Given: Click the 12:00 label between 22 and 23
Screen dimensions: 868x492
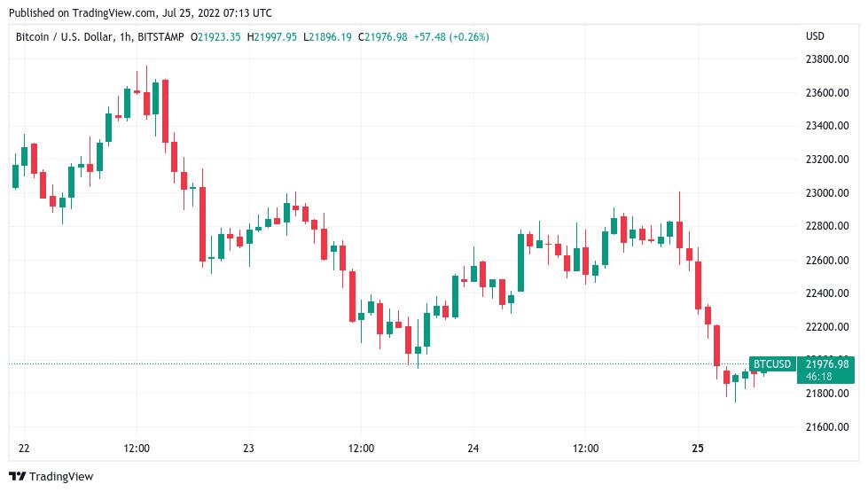Looking at the screenshot, I should click(x=137, y=448).
